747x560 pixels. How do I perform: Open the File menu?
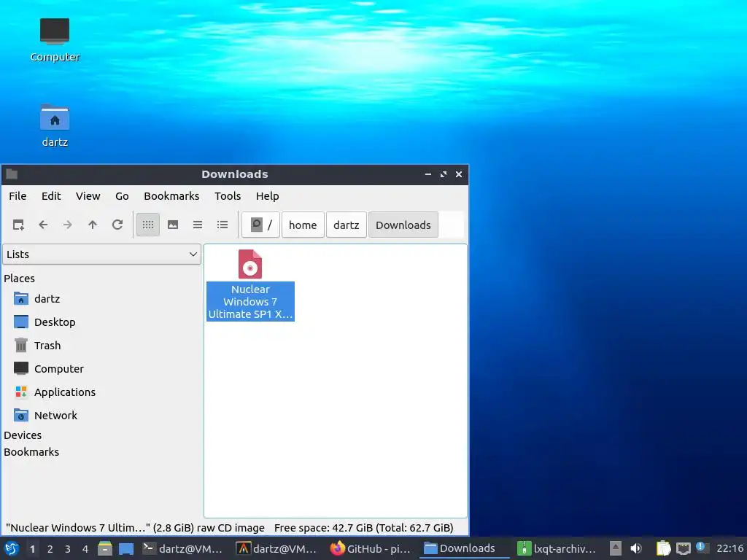[18, 196]
